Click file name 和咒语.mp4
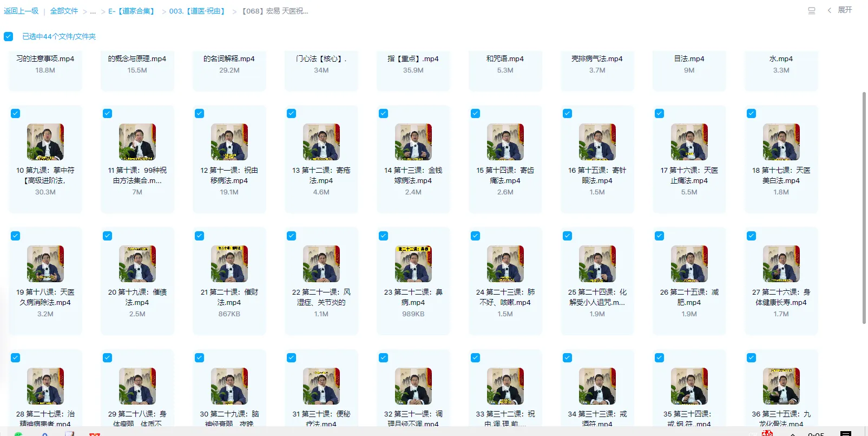 [505, 58]
